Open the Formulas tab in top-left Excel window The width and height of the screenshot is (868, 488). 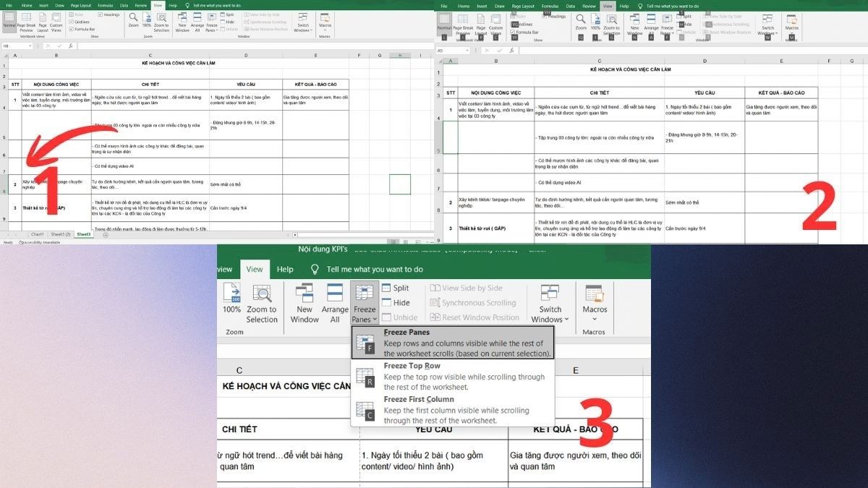click(106, 5)
